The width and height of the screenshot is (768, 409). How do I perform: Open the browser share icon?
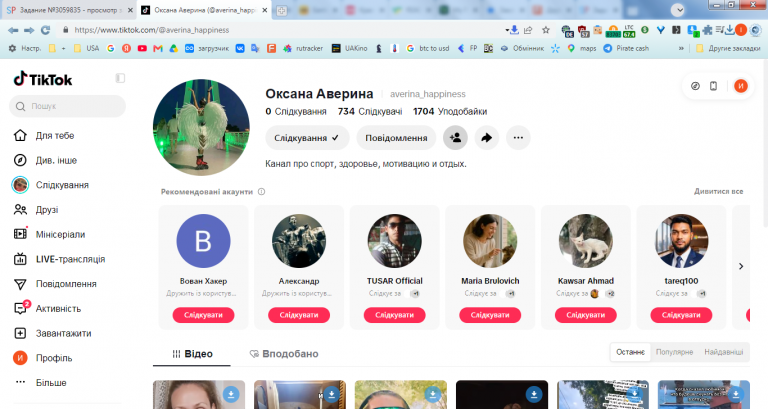528,30
